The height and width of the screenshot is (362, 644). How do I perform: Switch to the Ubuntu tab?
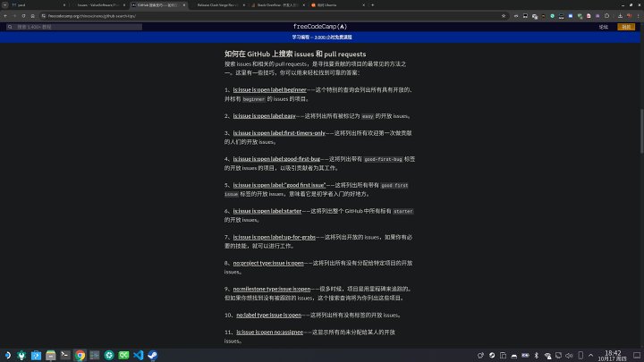(x=337, y=5)
